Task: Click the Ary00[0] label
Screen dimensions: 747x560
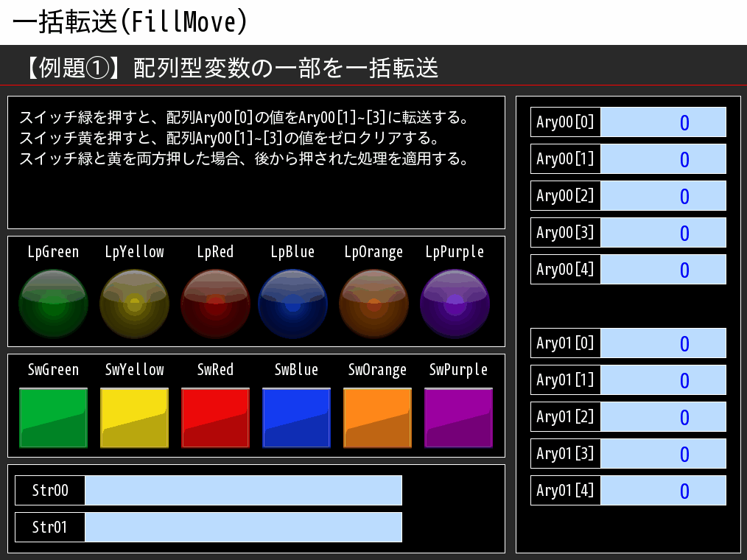Action: coord(566,122)
